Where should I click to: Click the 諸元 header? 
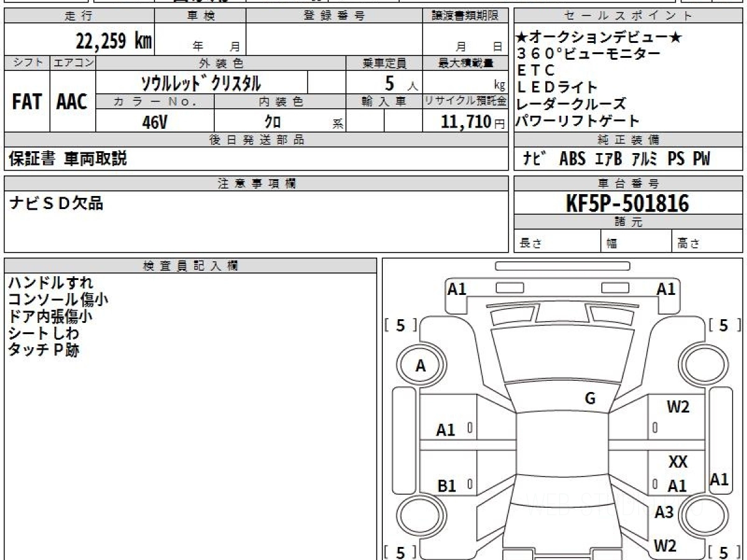(x=628, y=222)
